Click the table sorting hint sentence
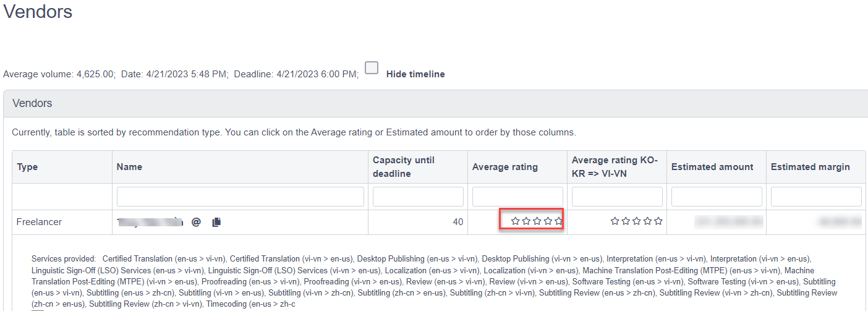Screen dimensions: 868x311 [x=294, y=132]
